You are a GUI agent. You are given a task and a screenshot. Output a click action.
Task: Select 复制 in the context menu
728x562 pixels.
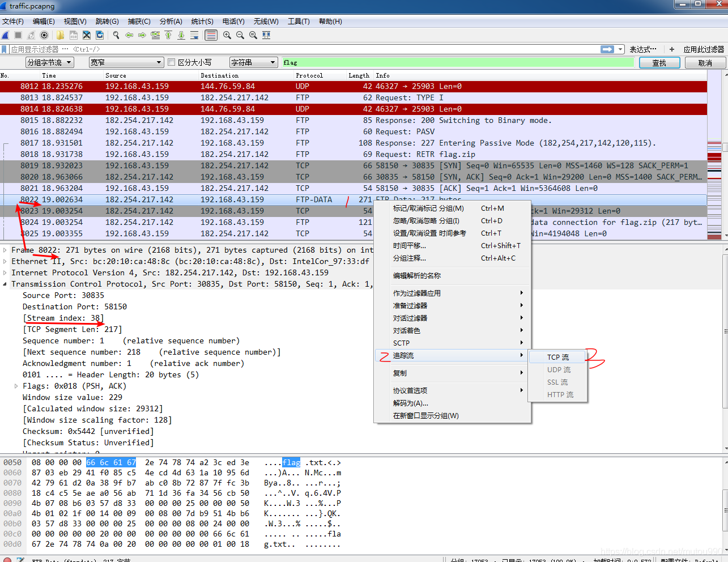(453, 373)
